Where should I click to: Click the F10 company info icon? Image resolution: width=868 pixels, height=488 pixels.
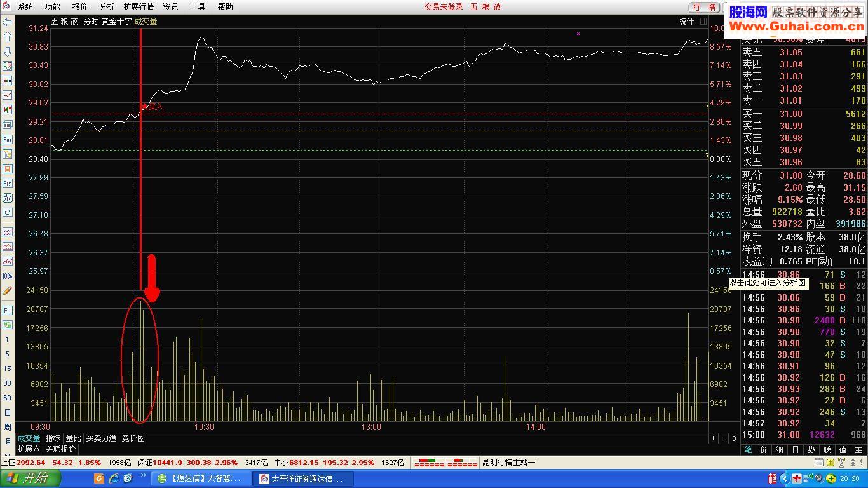tap(8, 139)
